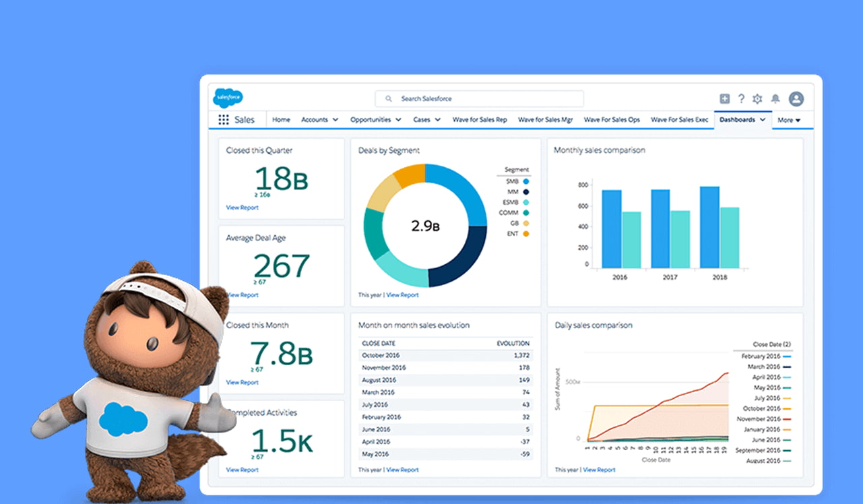Click the global add plus icon

pyautogui.click(x=725, y=99)
